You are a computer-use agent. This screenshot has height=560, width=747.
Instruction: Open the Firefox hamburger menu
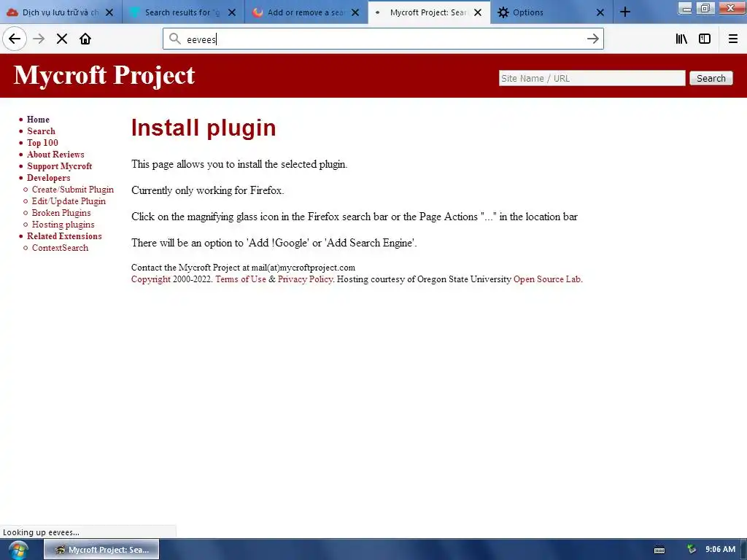tap(733, 39)
